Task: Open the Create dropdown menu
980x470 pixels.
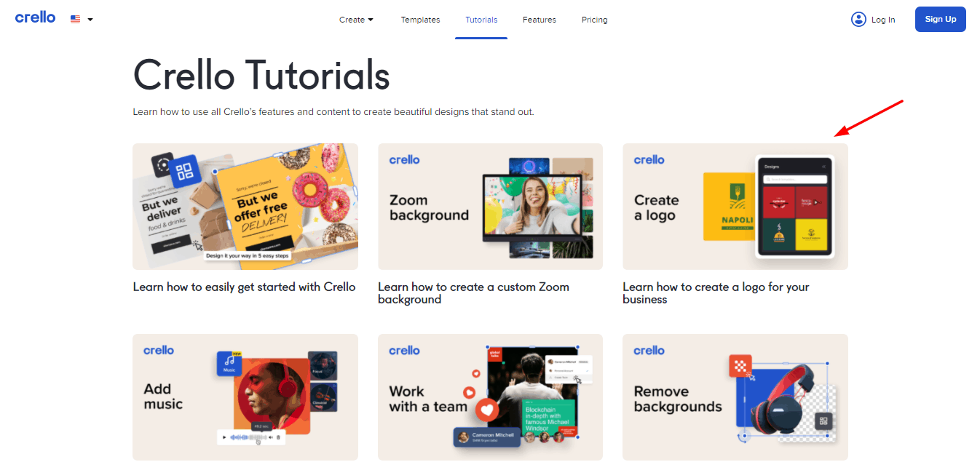Action: coord(356,20)
